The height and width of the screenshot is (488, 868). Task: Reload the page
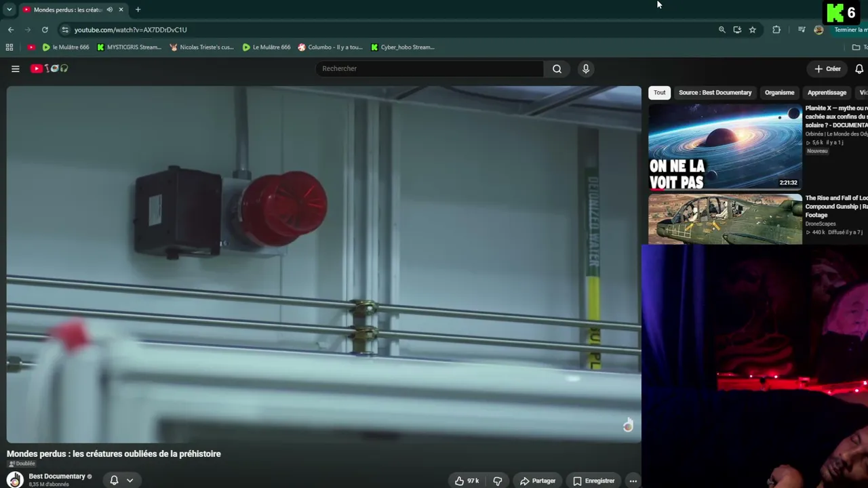pos(45,30)
